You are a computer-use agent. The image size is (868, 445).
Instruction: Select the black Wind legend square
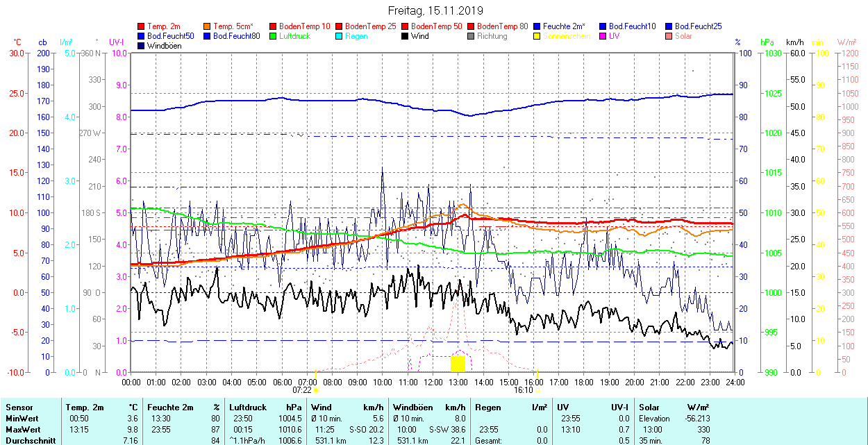[406, 36]
